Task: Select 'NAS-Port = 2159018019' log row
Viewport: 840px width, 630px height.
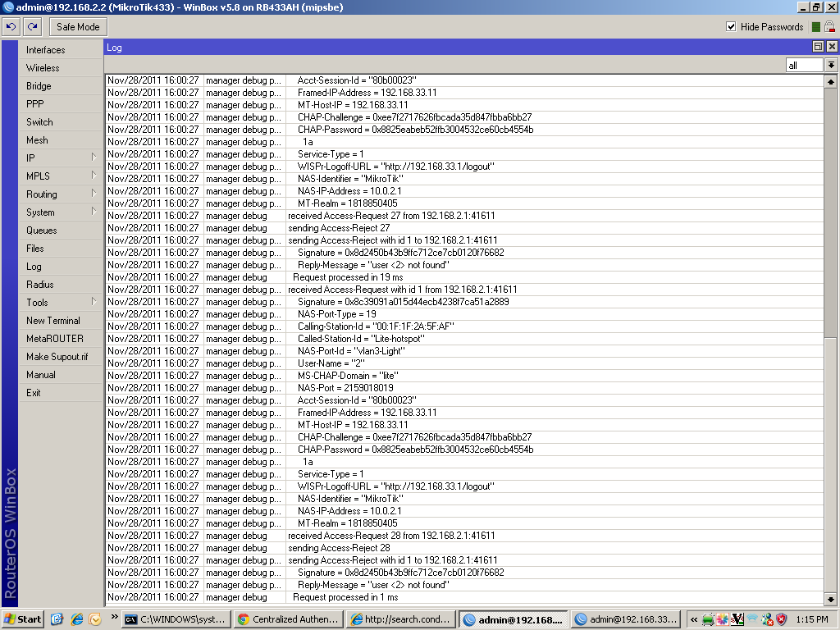Action: (x=464, y=388)
